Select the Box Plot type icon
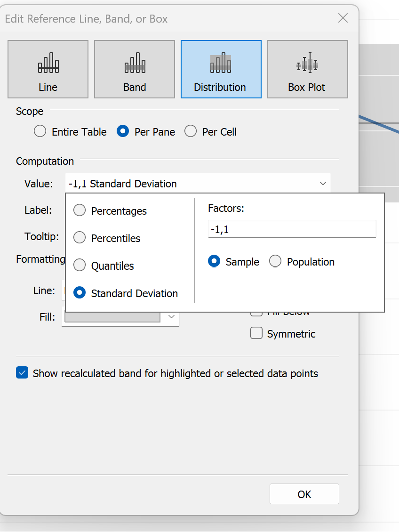 click(307, 69)
